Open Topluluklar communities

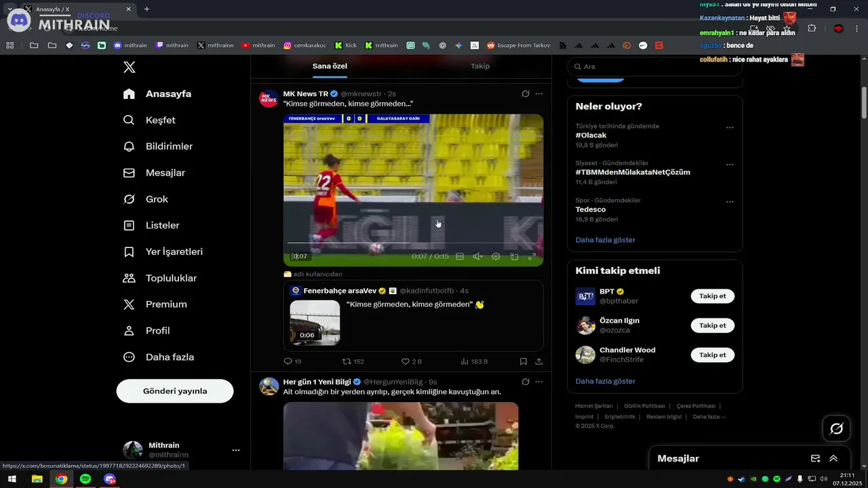pos(160,278)
